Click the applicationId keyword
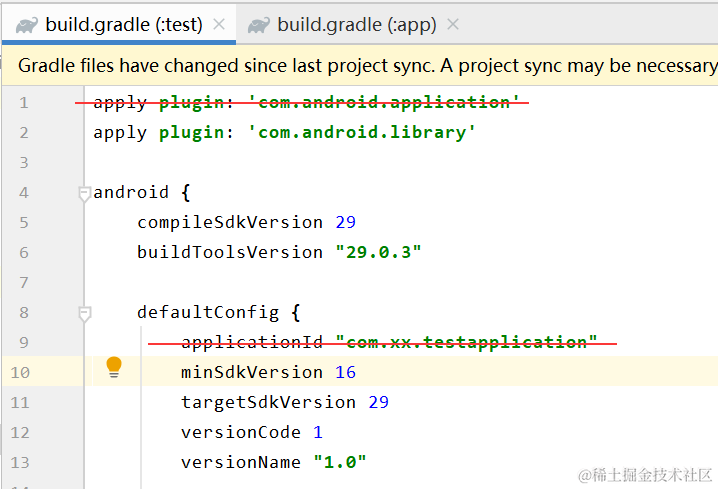The height and width of the screenshot is (489, 718). [252, 342]
